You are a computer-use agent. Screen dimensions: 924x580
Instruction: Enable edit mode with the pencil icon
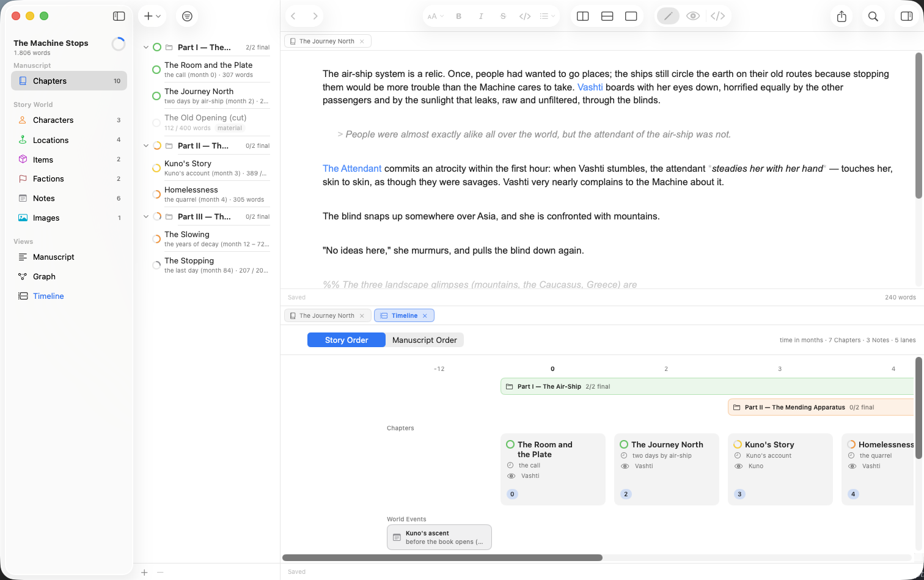[x=668, y=17]
